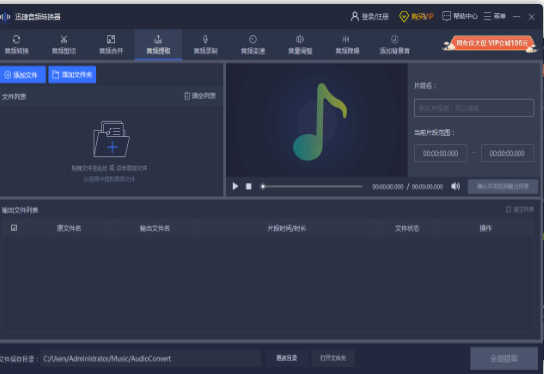Open the 帮助中心 help center
The image size is (544, 374).
point(460,16)
